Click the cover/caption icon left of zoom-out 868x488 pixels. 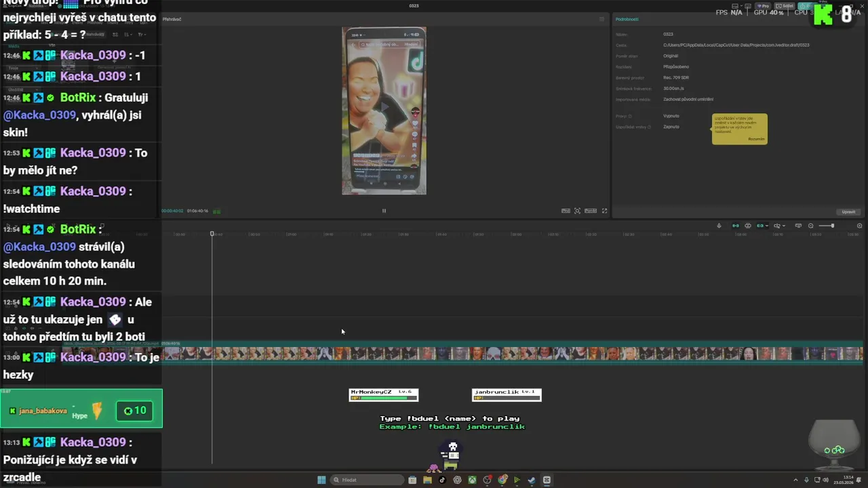coord(798,226)
